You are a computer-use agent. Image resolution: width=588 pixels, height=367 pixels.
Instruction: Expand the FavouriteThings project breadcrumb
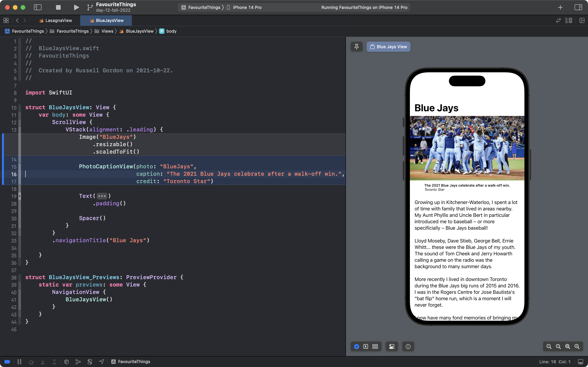point(27,31)
